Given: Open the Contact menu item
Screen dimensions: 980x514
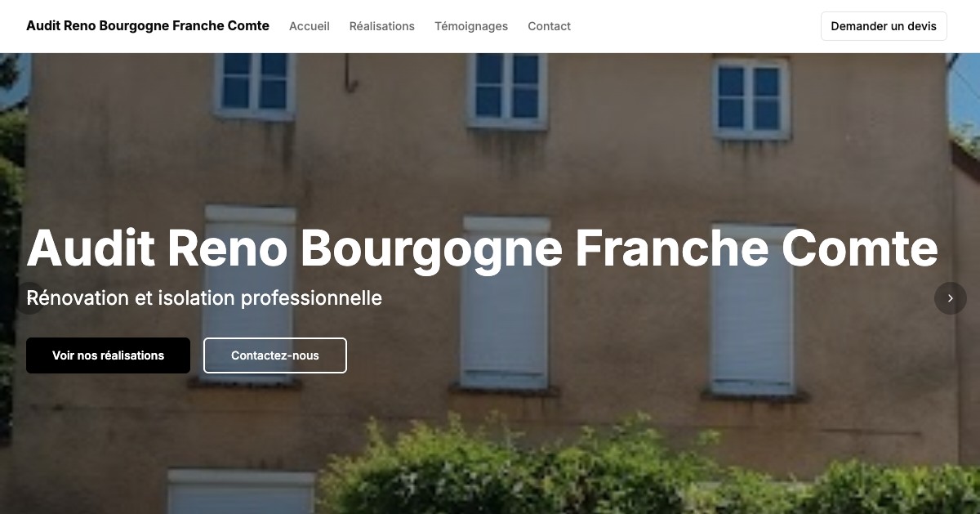Looking at the screenshot, I should pyautogui.click(x=549, y=26).
